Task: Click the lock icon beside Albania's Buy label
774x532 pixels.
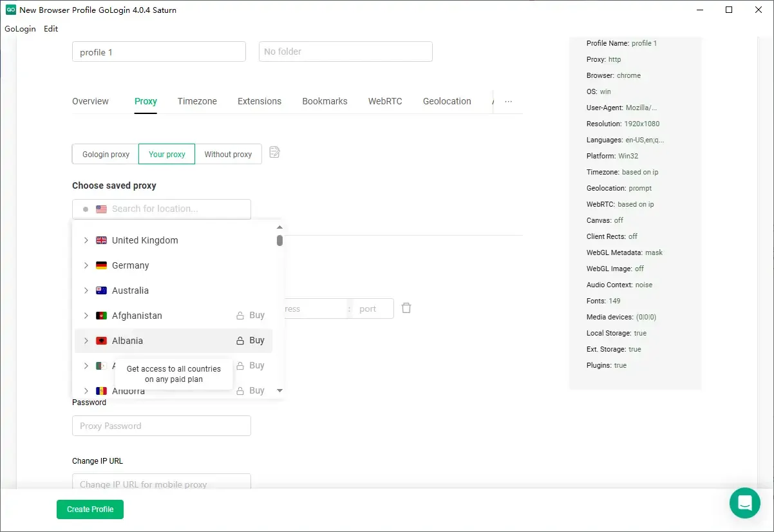Action: point(239,340)
